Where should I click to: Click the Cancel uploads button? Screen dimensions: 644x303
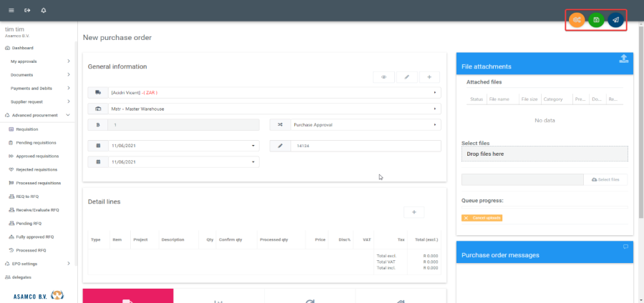coord(482,217)
